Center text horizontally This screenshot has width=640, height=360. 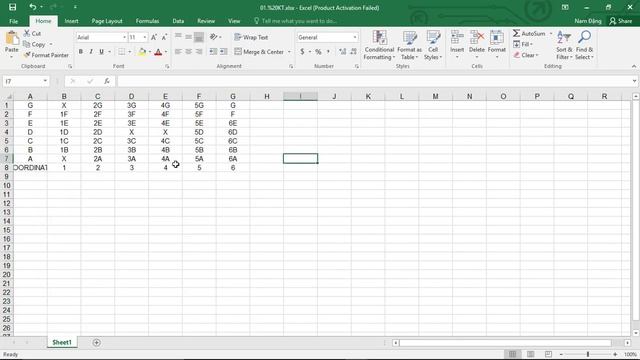pos(189,52)
